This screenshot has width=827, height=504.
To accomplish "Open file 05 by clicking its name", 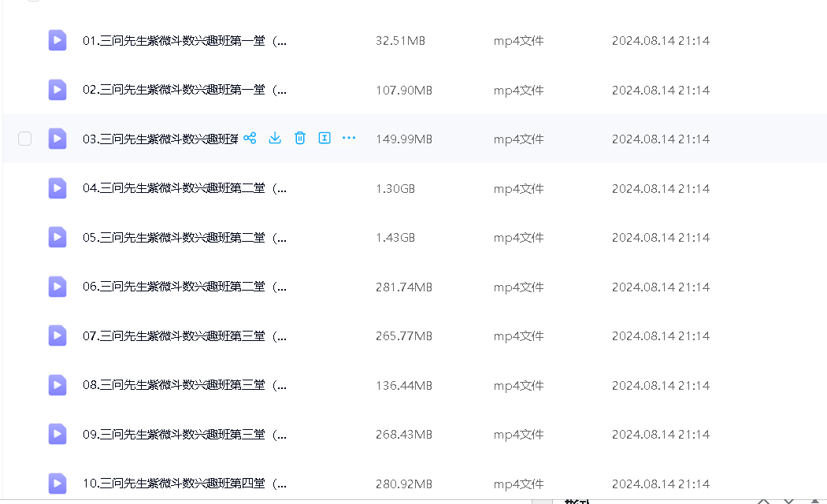I will [x=184, y=238].
